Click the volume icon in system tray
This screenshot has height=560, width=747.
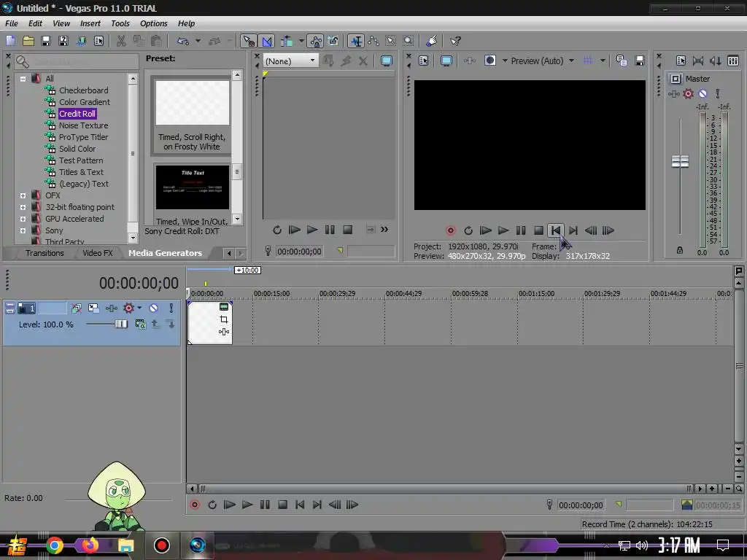(642, 545)
